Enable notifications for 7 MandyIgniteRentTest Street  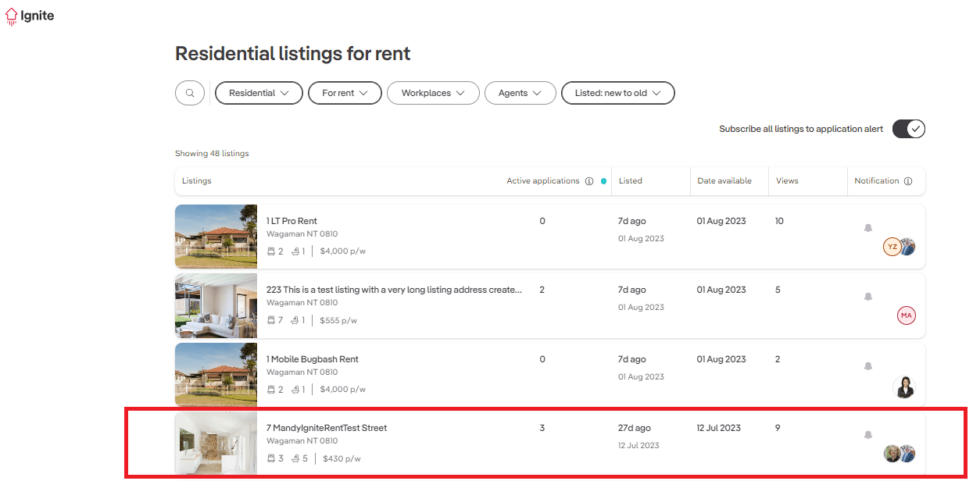click(867, 435)
